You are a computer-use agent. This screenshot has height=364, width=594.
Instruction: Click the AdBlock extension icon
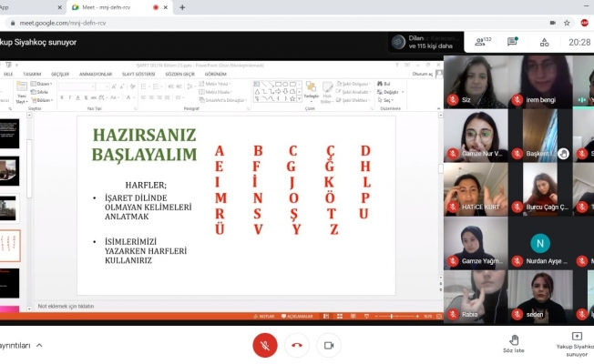pyautogui.click(x=585, y=22)
